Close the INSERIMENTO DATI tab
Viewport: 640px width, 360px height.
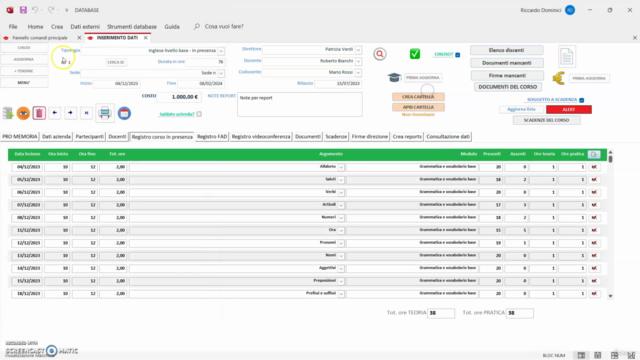pyautogui.click(x=145, y=38)
